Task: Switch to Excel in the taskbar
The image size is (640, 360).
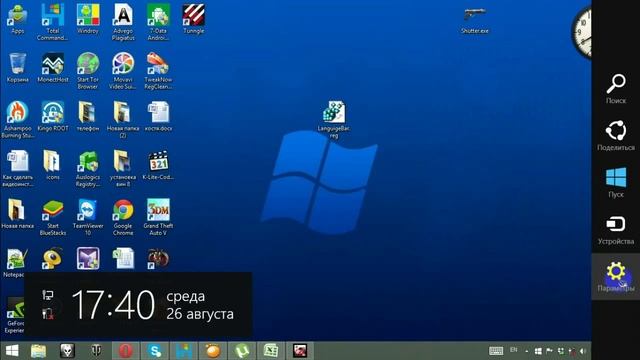Action: pos(271,351)
